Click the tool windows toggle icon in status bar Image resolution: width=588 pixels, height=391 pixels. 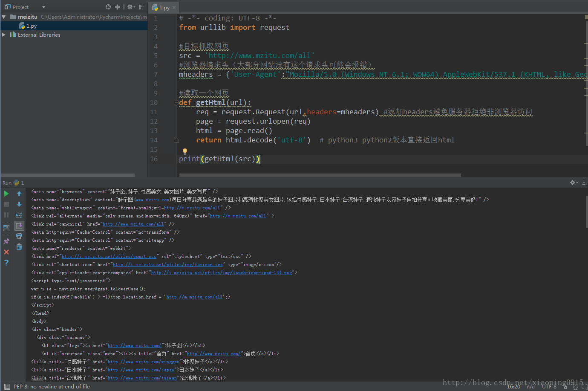point(7,387)
